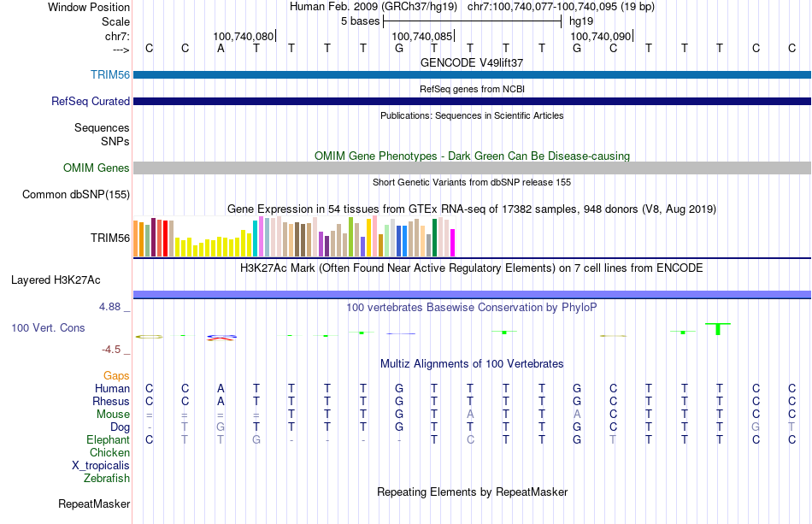Viewport: 812px width, 524px height.
Task: Click the gray OMIM Genes item bar
Action: (473, 168)
